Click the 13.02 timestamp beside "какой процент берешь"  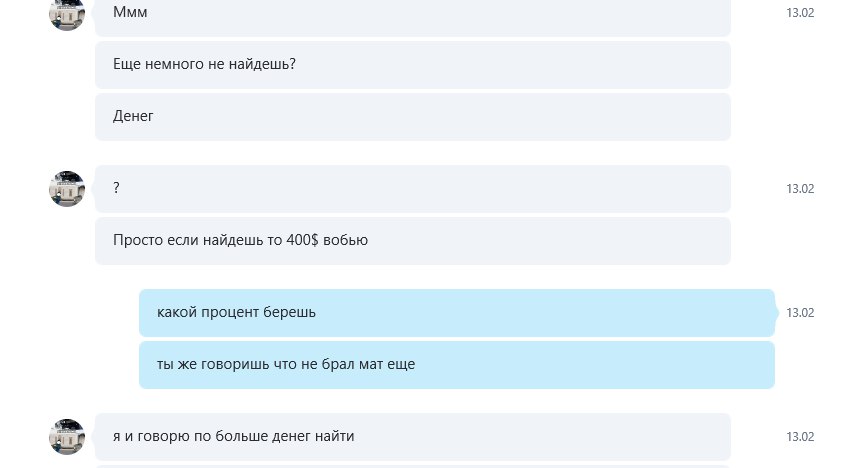click(800, 313)
